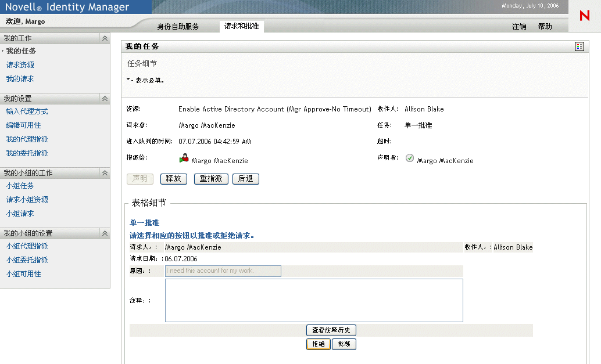Click the 重指派 reassign button
The width and height of the screenshot is (601, 364).
pos(211,179)
